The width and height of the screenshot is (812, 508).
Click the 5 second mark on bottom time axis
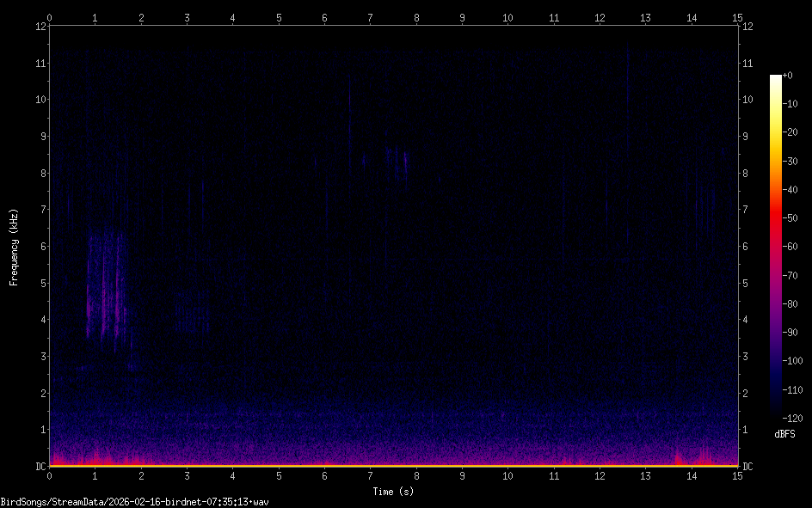point(279,475)
